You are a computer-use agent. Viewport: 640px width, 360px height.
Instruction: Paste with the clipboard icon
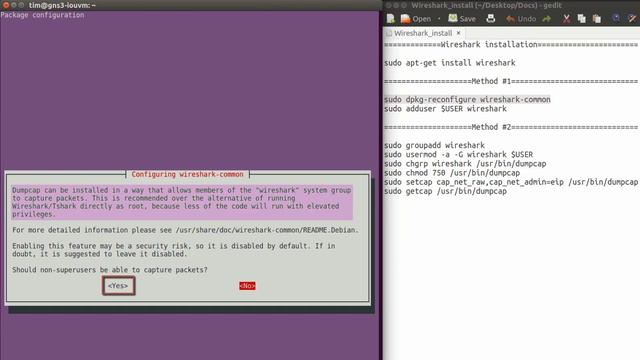pyautogui.click(x=597, y=19)
